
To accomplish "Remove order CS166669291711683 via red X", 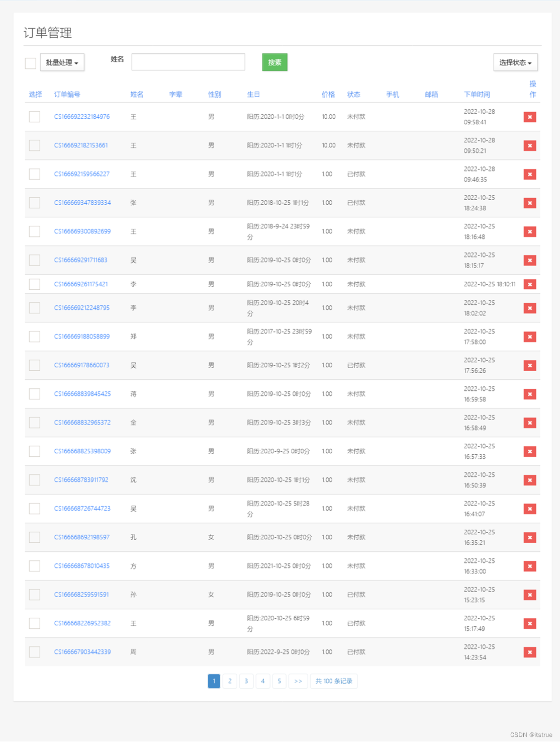I will [530, 260].
